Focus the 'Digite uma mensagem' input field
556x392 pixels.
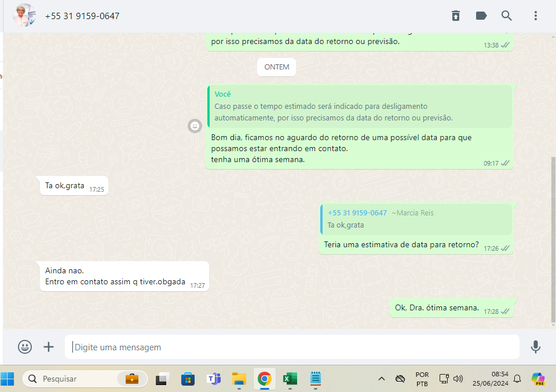click(292, 347)
